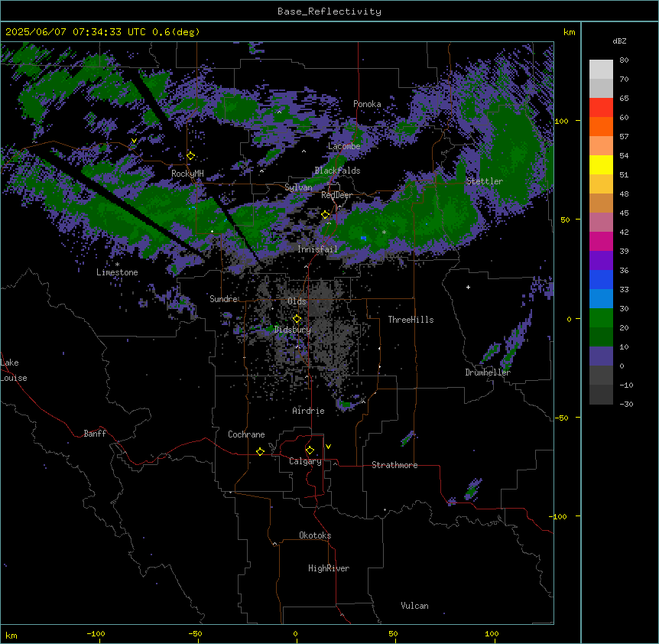Click the RedDeer city label
This screenshot has height=644, width=659.
pyautogui.click(x=336, y=195)
